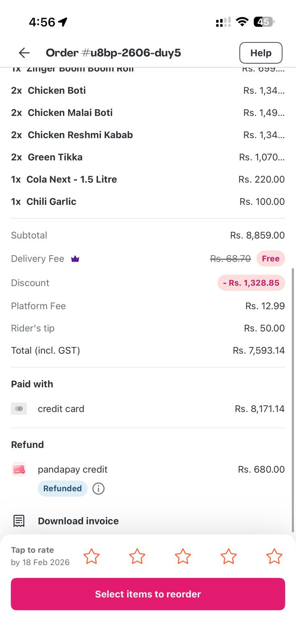This screenshot has height=644, width=296.
Task: Rate order with the fifth star
Action: click(x=274, y=556)
